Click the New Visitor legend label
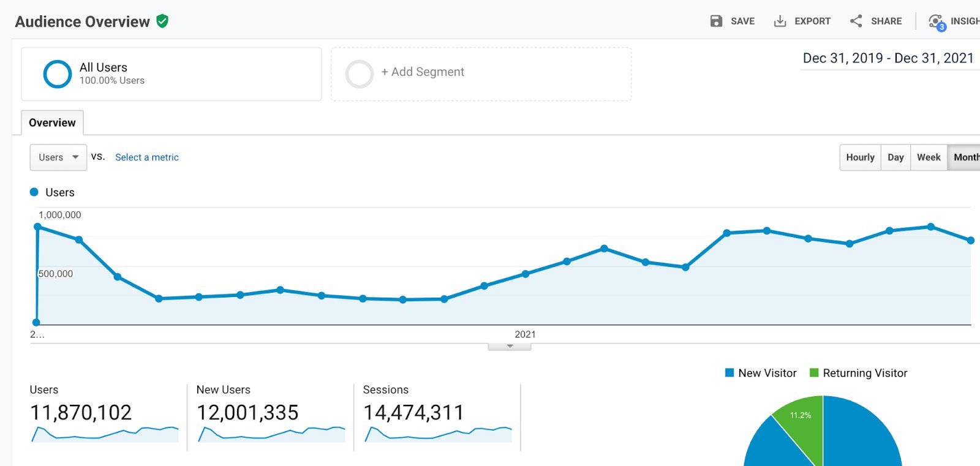This screenshot has height=466, width=980. pyautogui.click(x=767, y=373)
